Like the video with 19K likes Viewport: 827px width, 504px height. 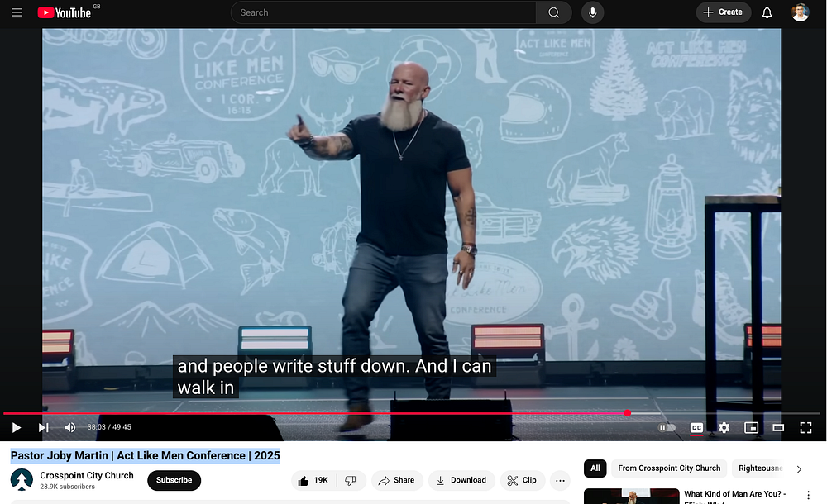click(313, 480)
